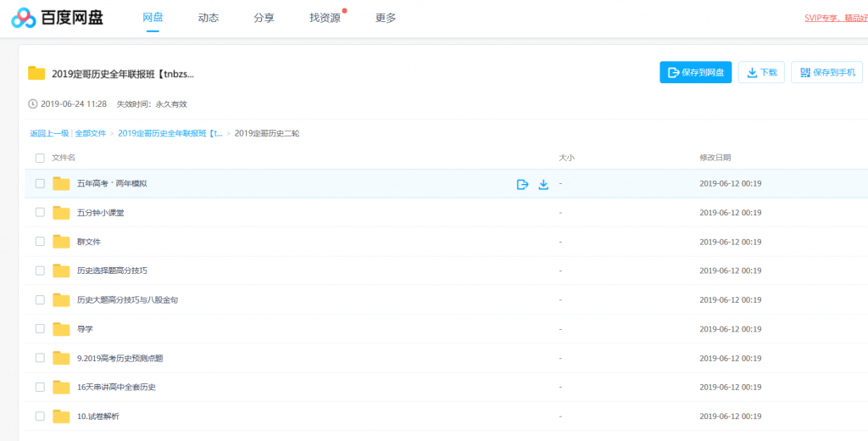Open the 群文件 folder icon
868x441 pixels.
coord(61,242)
